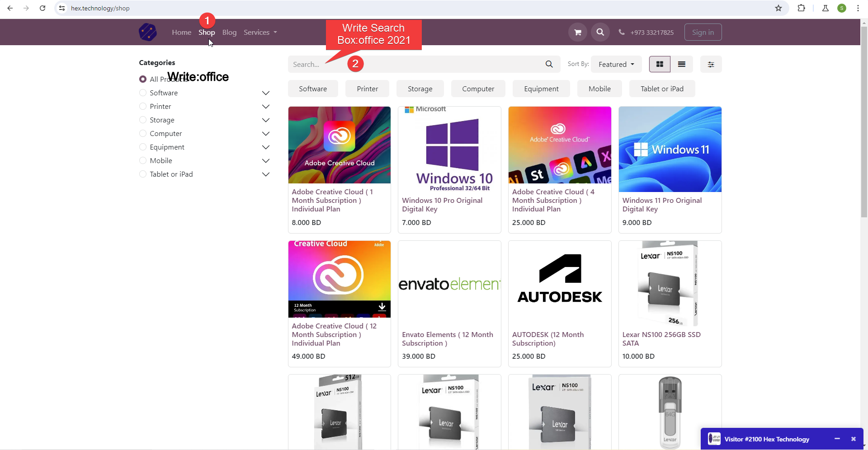Open Lexar NS100 256GB SSD SATA link
Viewport: 868px width, 450px height.
[661, 339]
